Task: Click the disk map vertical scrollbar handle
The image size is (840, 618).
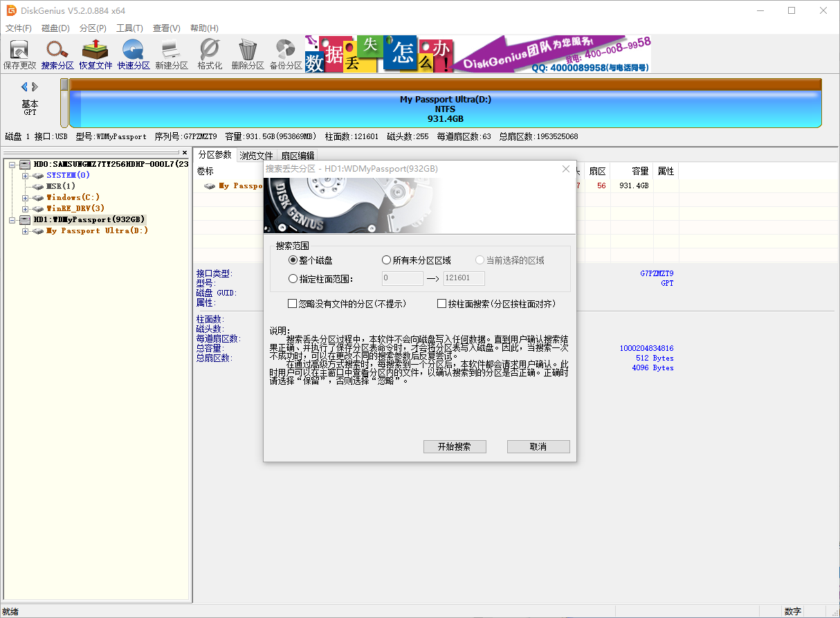Action: [x=64, y=84]
